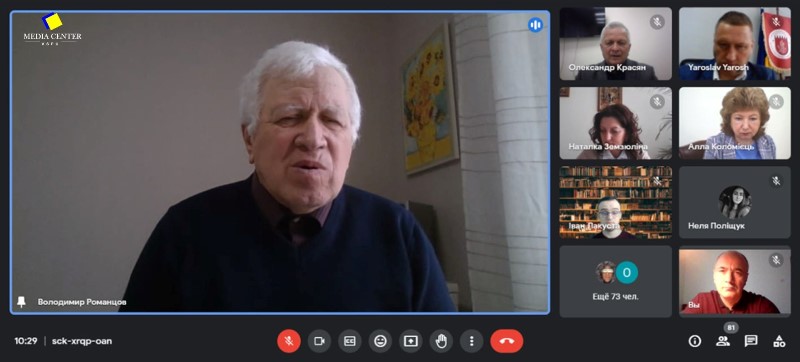Unpin Володимир Романцов using the pin icon

pos(21,302)
